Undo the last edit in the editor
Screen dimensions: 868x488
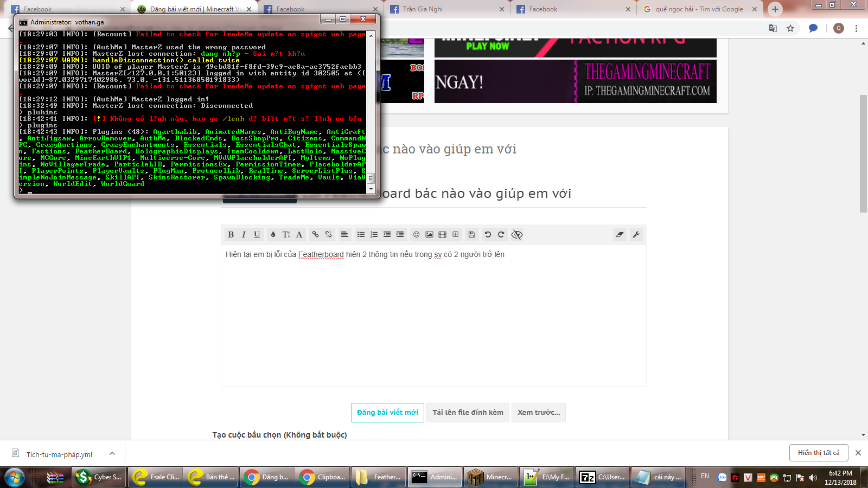488,235
